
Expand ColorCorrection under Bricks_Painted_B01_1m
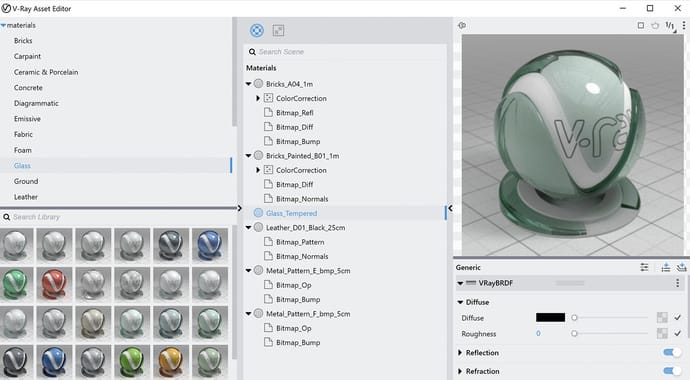[x=258, y=170]
